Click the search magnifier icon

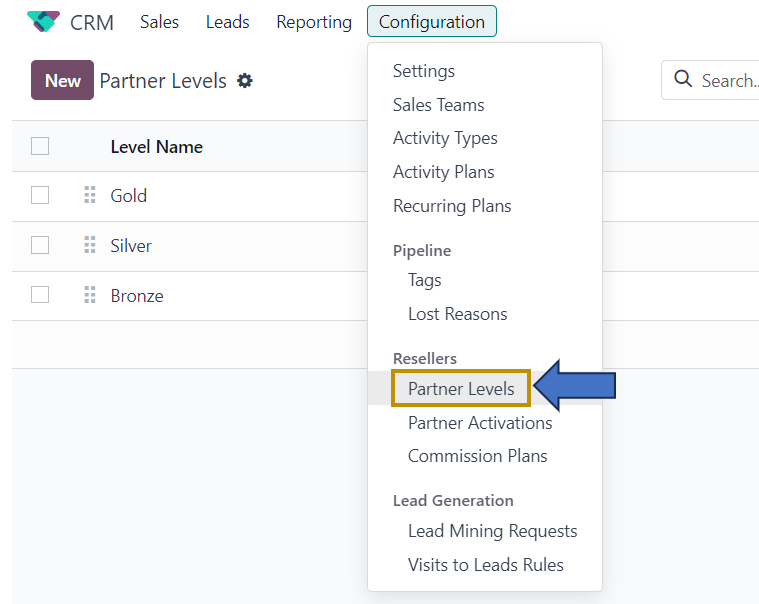[684, 80]
